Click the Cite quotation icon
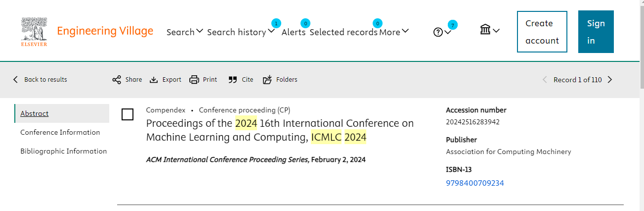This screenshot has height=211, width=644. pyautogui.click(x=233, y=80)
